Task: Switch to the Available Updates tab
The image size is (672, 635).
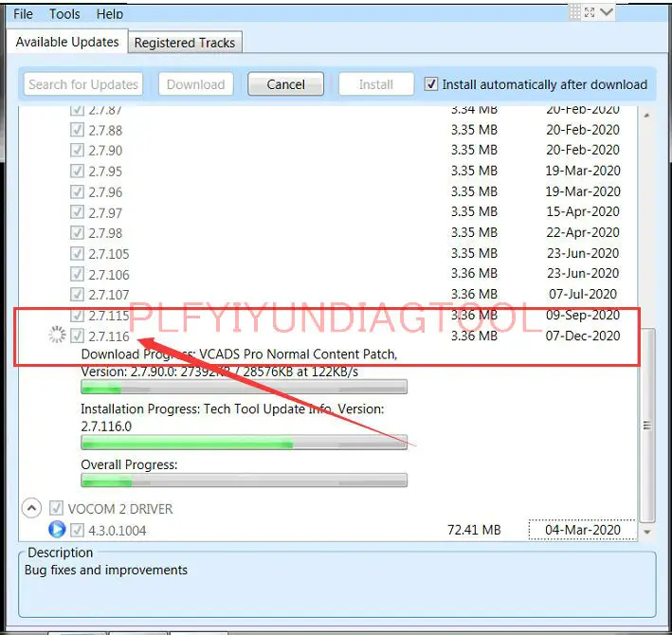Action: [x=67, y=42]
